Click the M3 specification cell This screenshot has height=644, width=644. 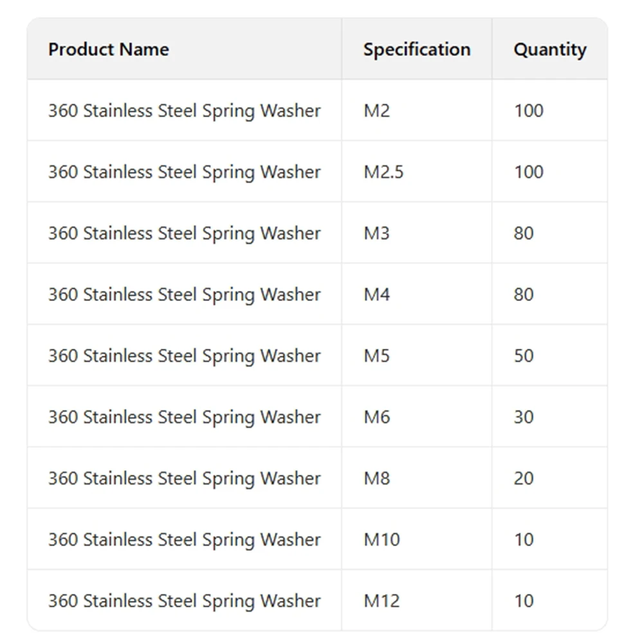click(x=377, y=233)
